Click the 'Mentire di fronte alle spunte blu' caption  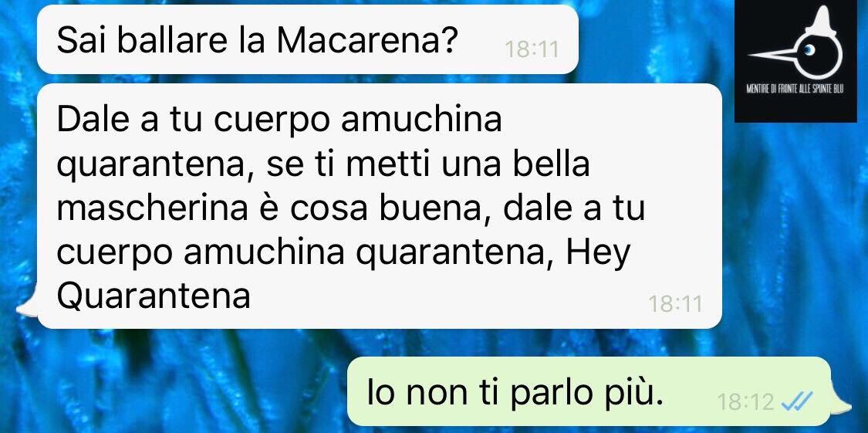pos(795,90)
